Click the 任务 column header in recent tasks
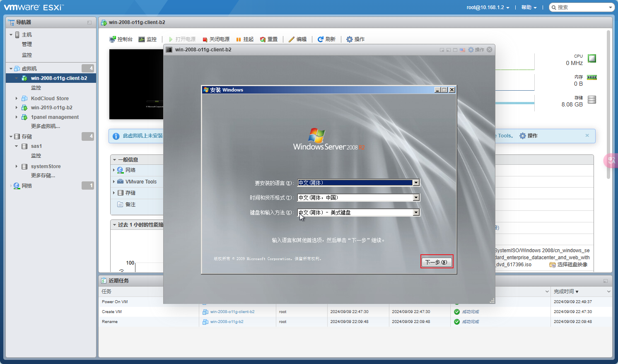618x364 pixels. point(106,292)
